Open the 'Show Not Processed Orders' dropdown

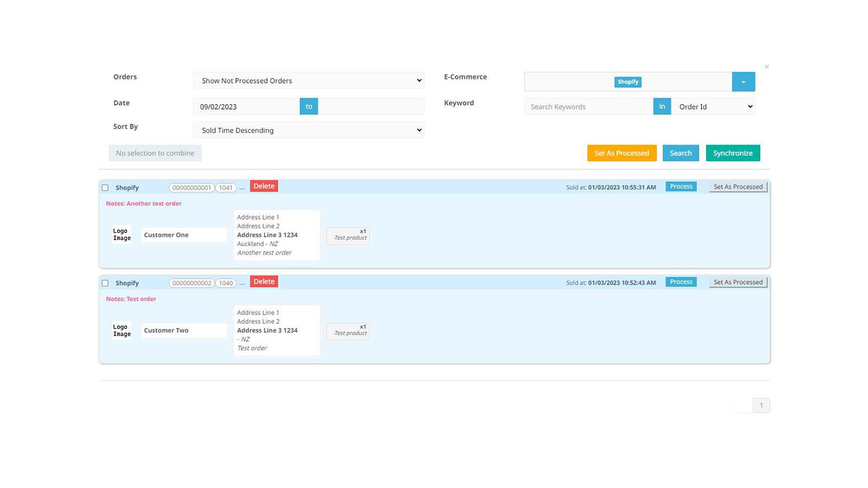[309, 80]
